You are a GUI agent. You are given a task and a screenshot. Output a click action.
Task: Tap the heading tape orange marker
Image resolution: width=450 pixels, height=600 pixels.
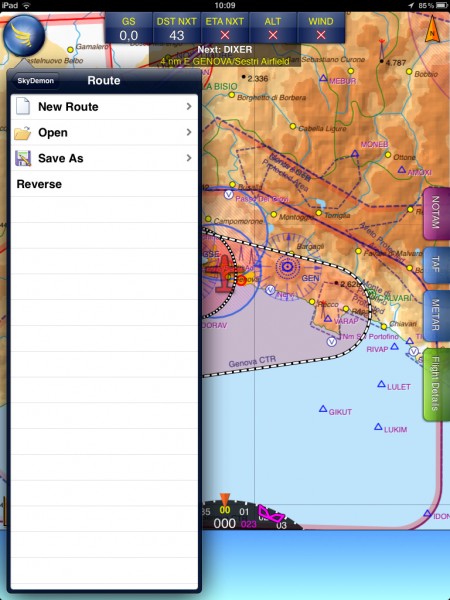tap(225, 499)
